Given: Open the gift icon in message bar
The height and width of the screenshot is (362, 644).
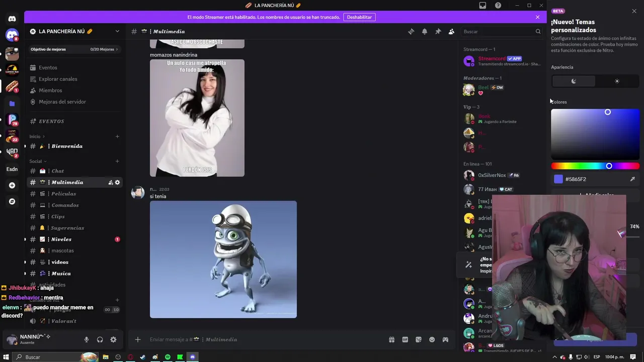Looking at the screenshot, I should [x=391, y=339].
